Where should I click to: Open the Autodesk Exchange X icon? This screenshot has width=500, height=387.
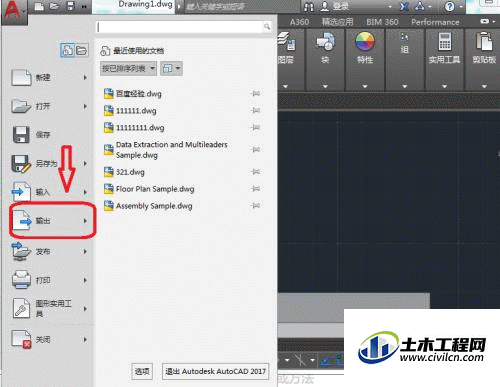pos(404,6)
